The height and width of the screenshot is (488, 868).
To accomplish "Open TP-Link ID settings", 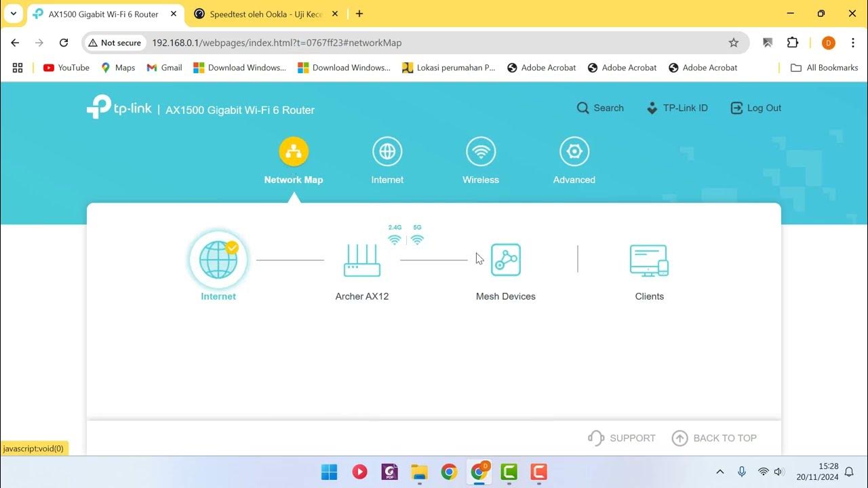I will (677, 108).
